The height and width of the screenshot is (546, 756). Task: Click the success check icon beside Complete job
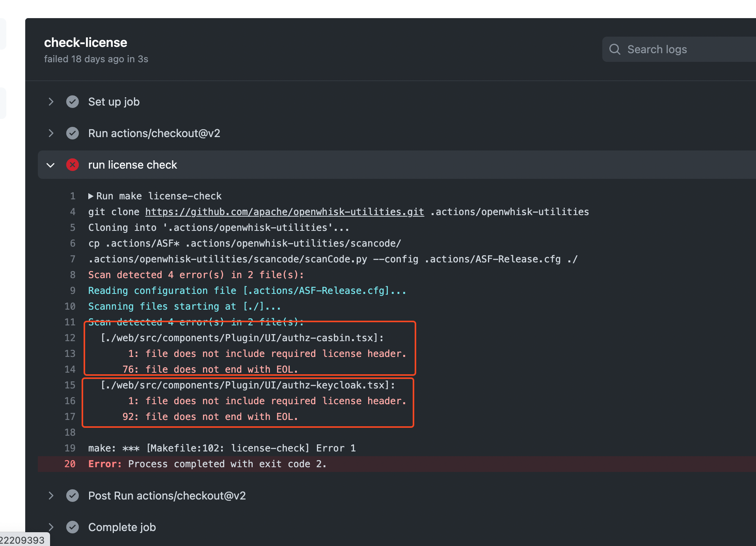pyautogui.click(x=73, y=527)
